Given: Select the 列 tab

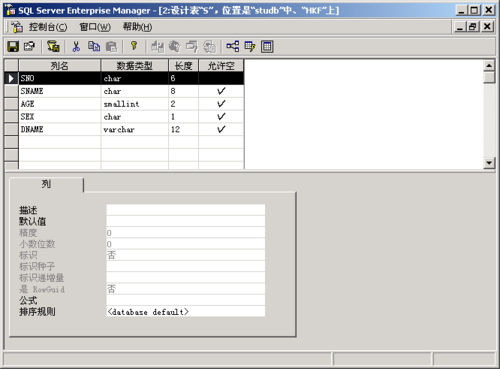Looking at the screenshot, I should pos(46,184).
